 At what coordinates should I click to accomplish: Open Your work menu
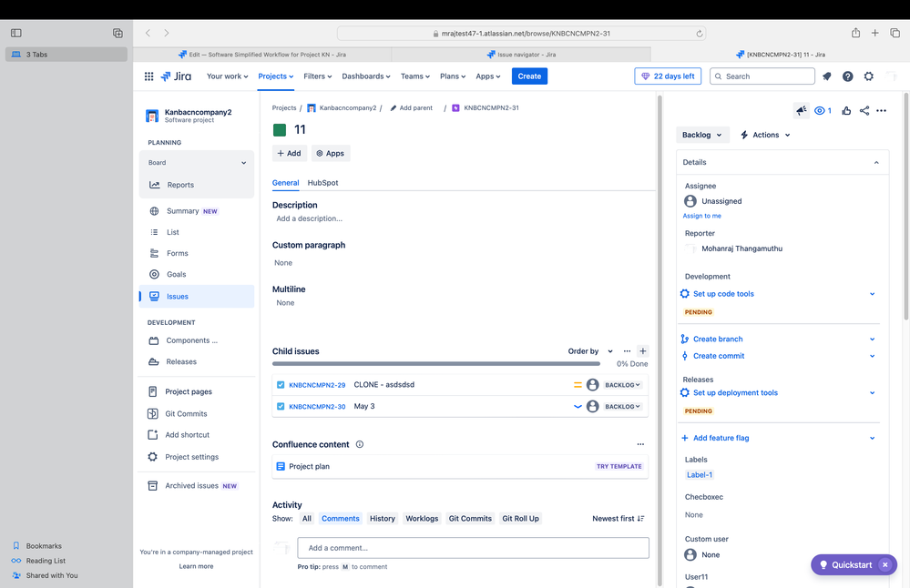(x=227, y=76)
